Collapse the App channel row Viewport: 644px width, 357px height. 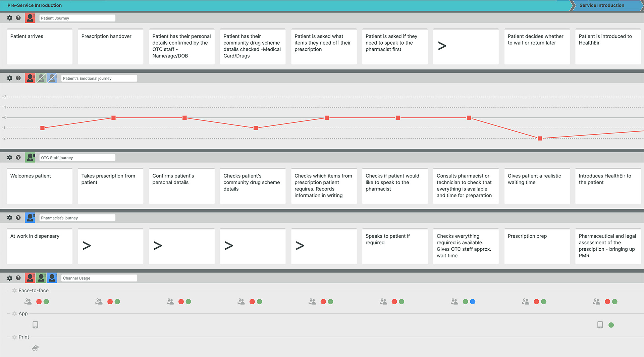click(x=9, y=314)
